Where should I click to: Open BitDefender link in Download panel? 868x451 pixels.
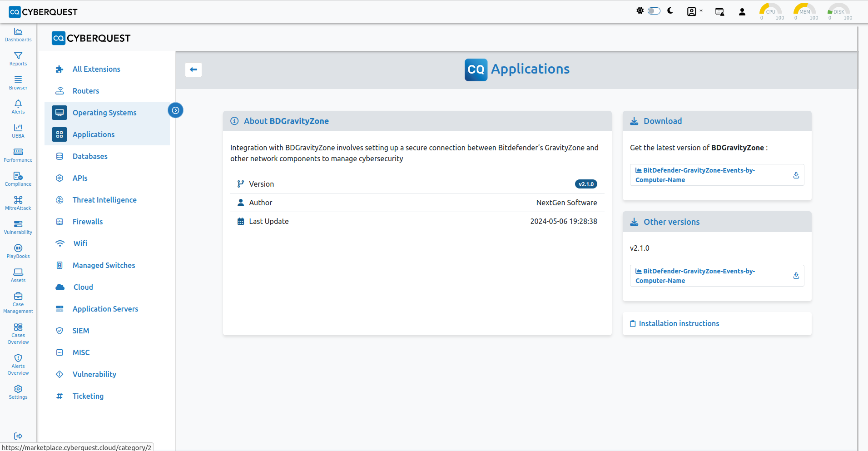(x=695, y=175)
